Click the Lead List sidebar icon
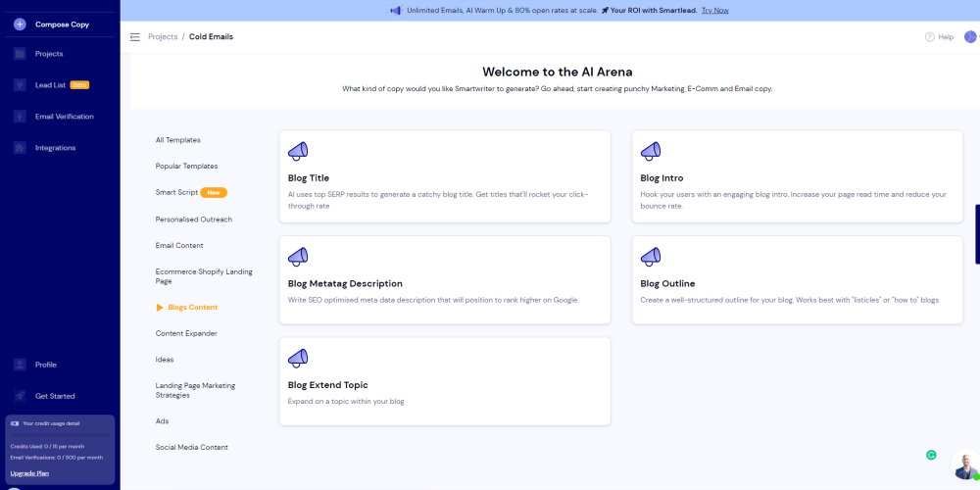980x490 pixels. tap(20, 85)
